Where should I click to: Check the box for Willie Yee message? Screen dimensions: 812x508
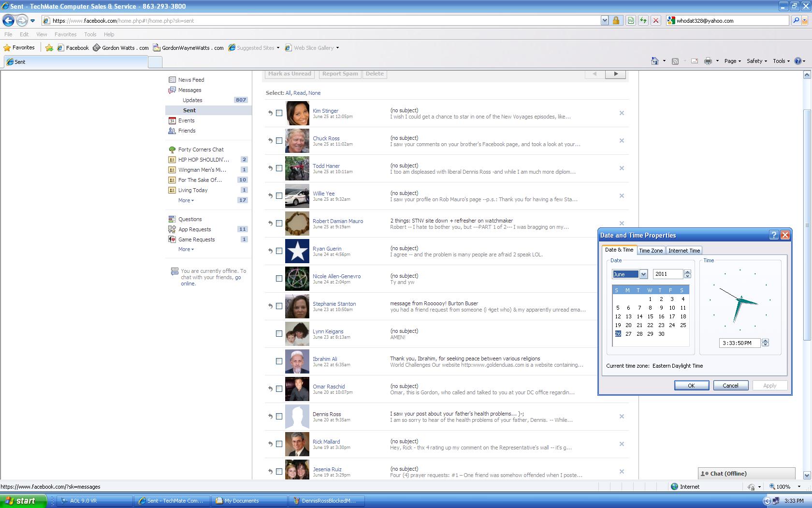[279, 195]
